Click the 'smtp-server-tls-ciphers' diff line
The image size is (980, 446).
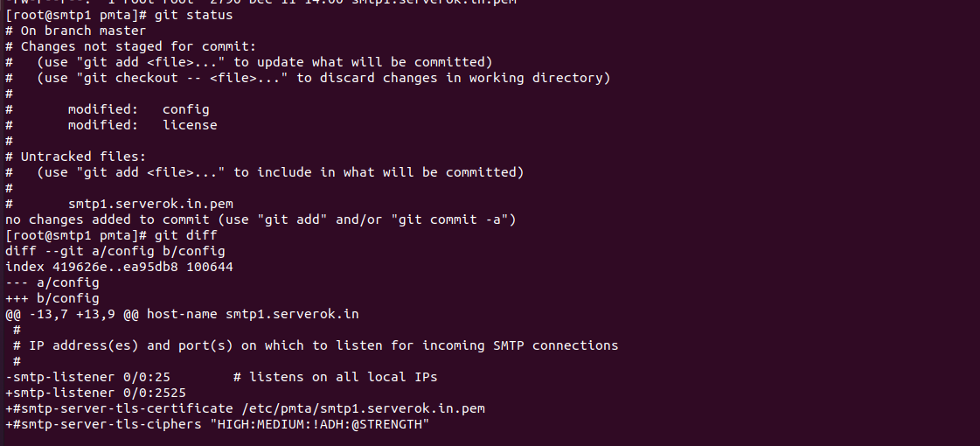[x=218, y=424]
